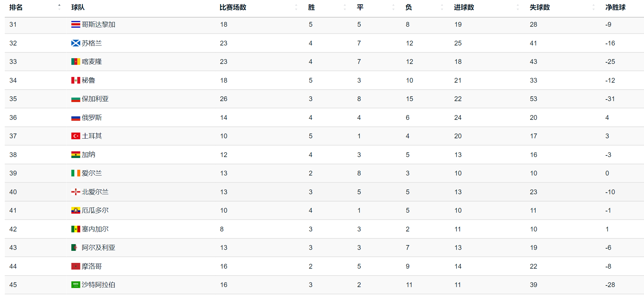Click the Morocco flag icon
Viewport: 644px width, 295px height.
pos(76,266)
